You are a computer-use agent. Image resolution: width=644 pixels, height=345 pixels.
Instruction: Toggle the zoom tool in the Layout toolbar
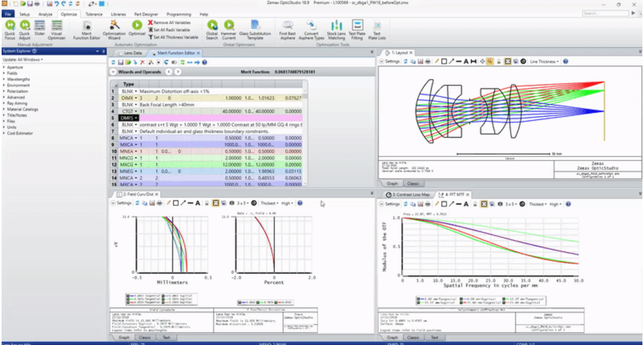[x=490, y=62]
